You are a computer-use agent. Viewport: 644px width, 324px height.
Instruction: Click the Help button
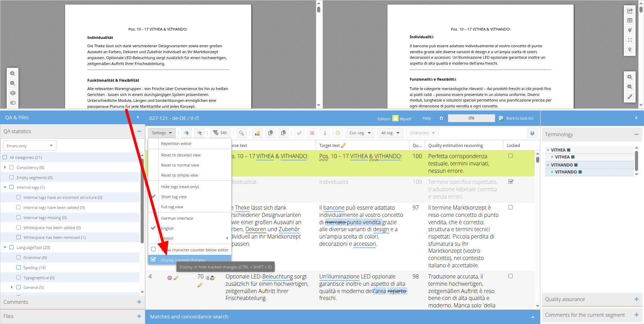[426, 118]
